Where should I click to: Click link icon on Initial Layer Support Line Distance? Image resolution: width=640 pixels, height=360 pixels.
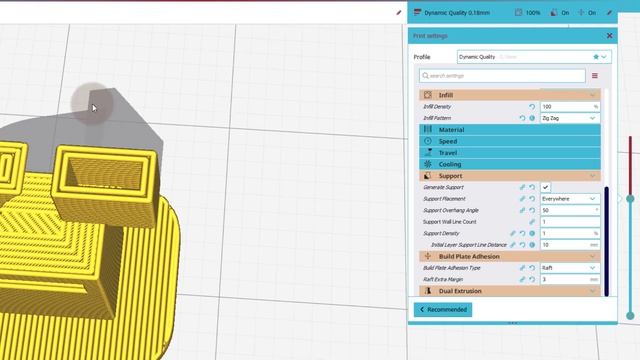(513, 245)
